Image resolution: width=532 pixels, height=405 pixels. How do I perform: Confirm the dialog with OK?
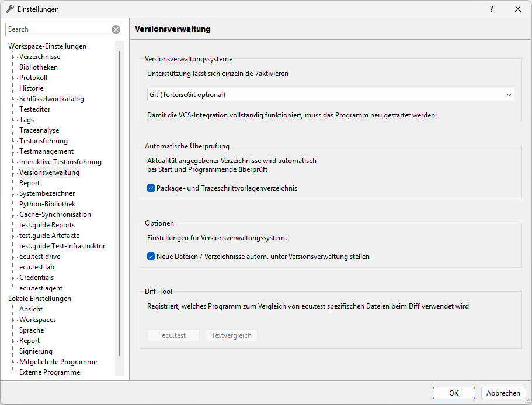click(x=454, y=393)
